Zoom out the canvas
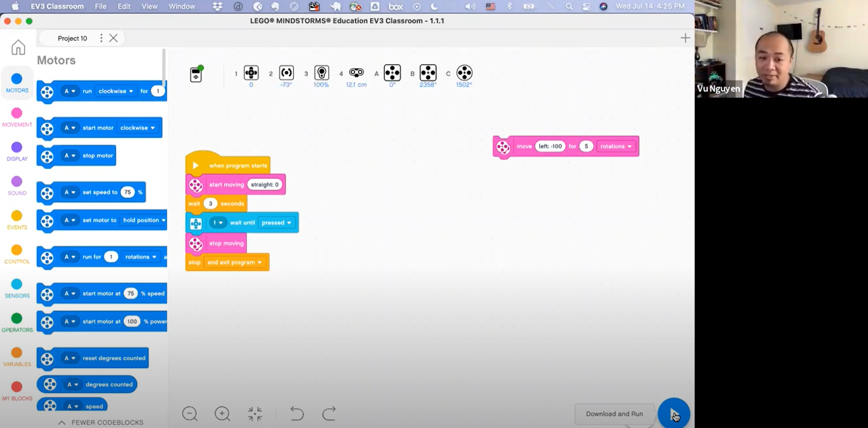This screenshot has height=428, width=868. tap(190, 413)
